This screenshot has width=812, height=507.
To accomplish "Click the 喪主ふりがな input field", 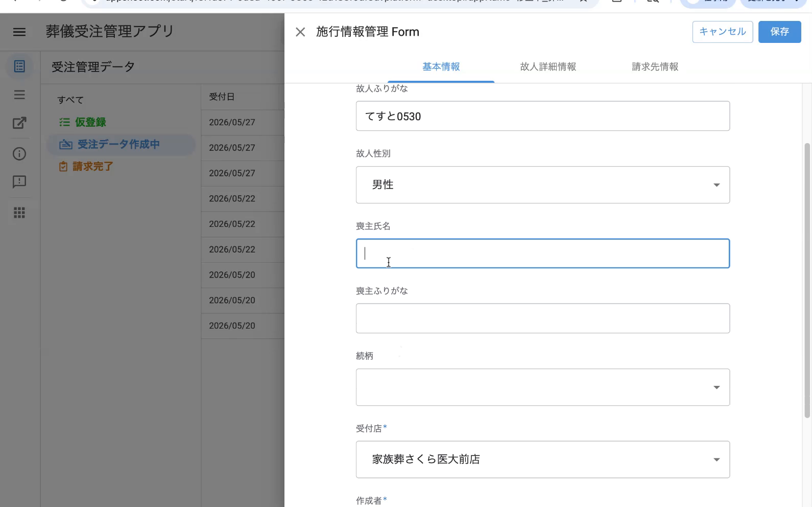I will click(x=543, y=318).
